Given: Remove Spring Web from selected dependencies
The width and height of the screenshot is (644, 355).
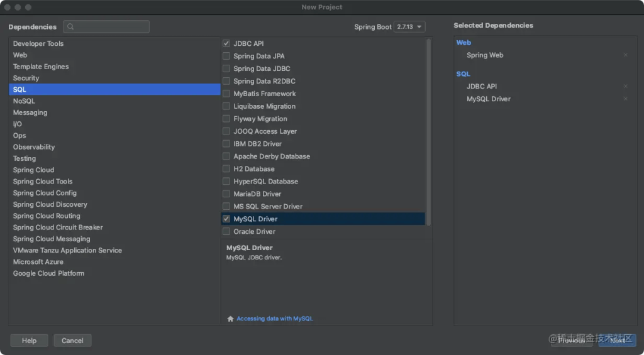Looking at the screenshot, I should [625, 55].
